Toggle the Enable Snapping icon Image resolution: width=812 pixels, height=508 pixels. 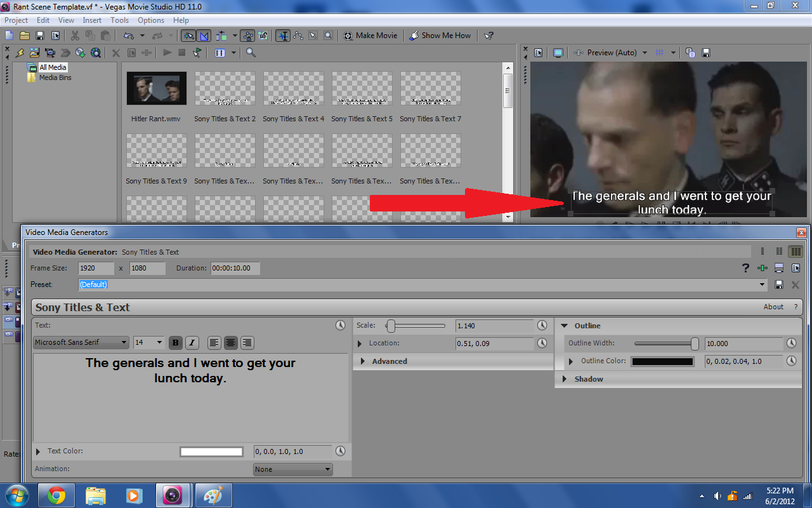(188, 36)
